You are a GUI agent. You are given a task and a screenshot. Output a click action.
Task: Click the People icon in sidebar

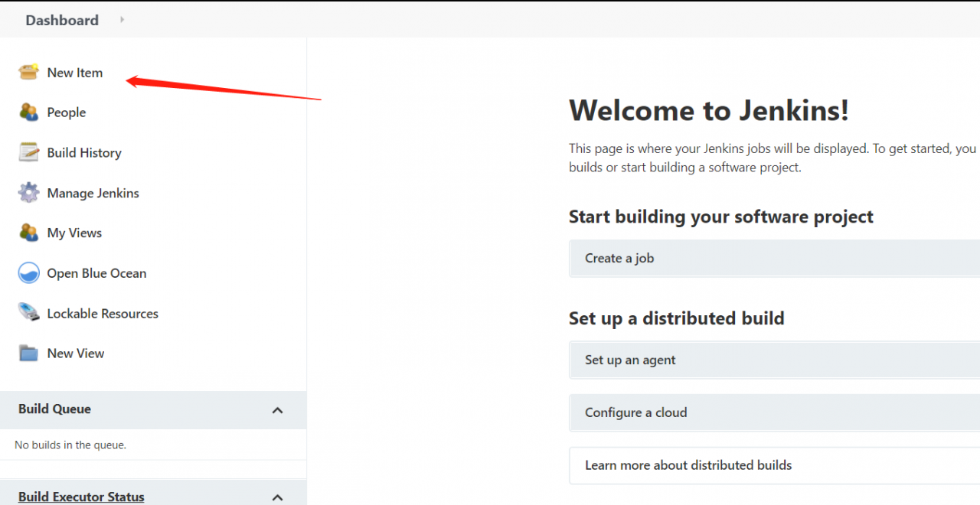click(x=28, y=112)
